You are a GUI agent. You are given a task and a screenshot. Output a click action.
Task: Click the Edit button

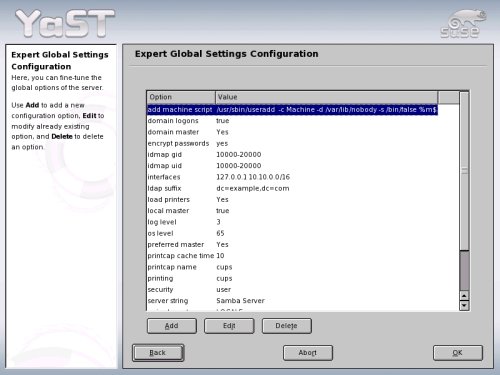(229, 326)
